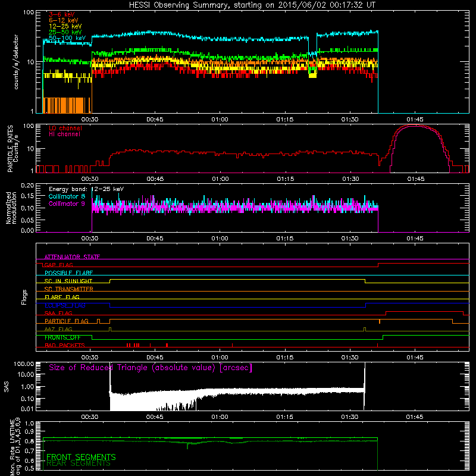Image resolution: width=476 pixels, height=476 pixels.
Task: Click the 'Size of Reduced Triangle' annotation
Action: (151, 368)
